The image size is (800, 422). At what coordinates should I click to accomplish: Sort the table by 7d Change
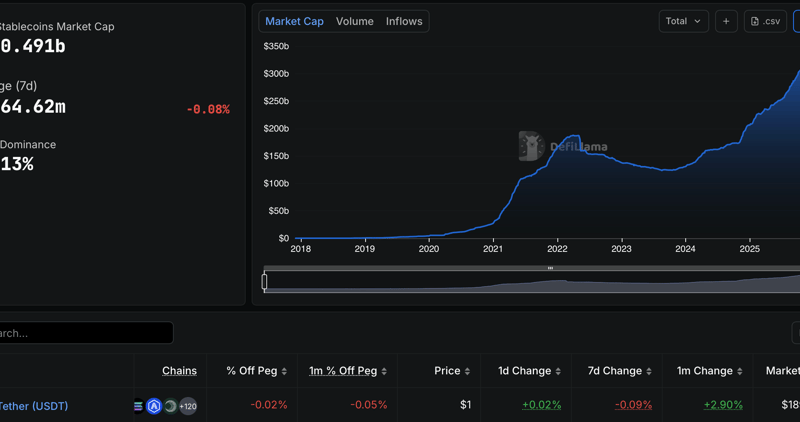pyautogui.click(x=620, y=371)
